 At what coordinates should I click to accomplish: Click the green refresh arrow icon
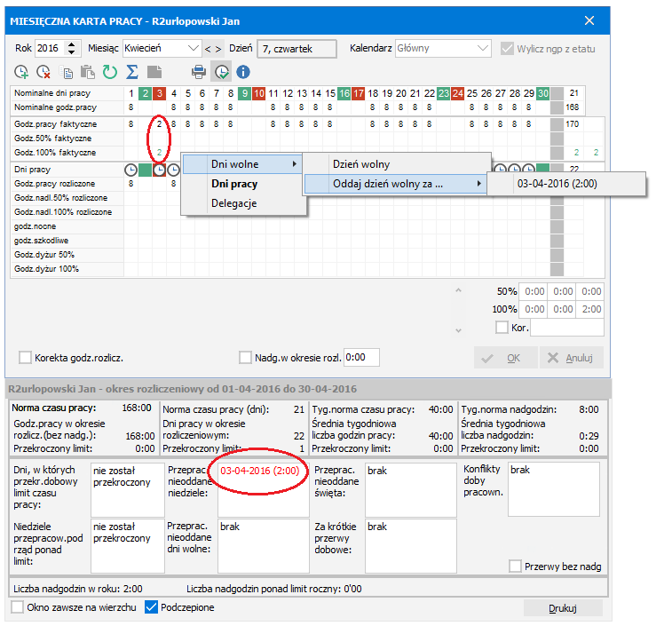coord(110,72)
